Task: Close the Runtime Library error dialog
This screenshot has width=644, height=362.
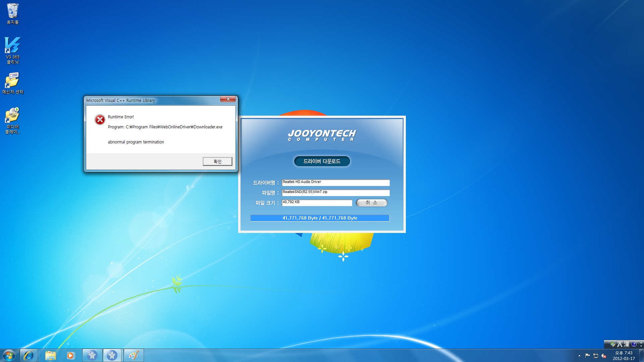Action: (228, 99)
